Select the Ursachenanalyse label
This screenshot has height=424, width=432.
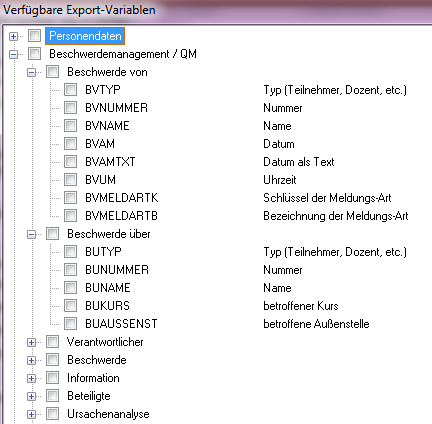click(108, 414)
